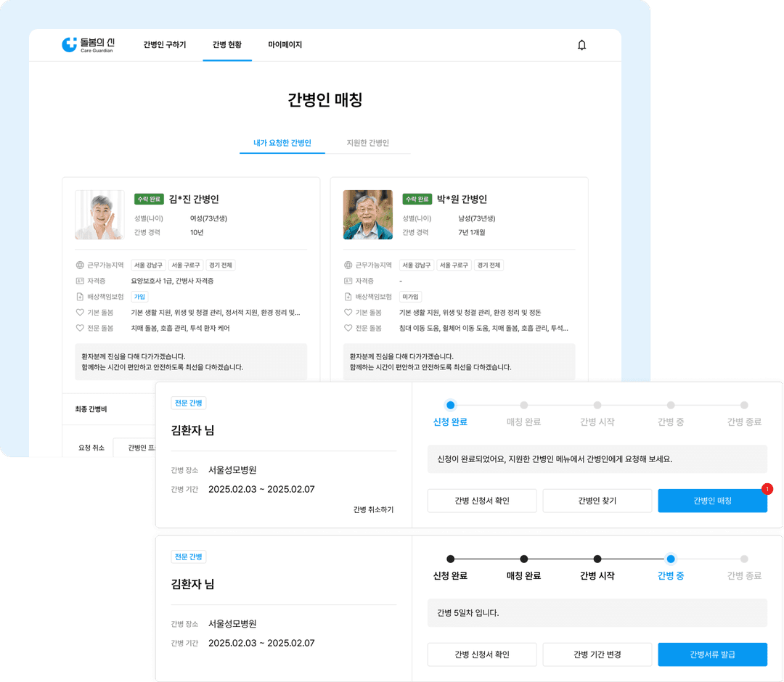Screen dimensions: 784x682
Task: Click the 요청 취소 button
Action: (x=91, y=448)
